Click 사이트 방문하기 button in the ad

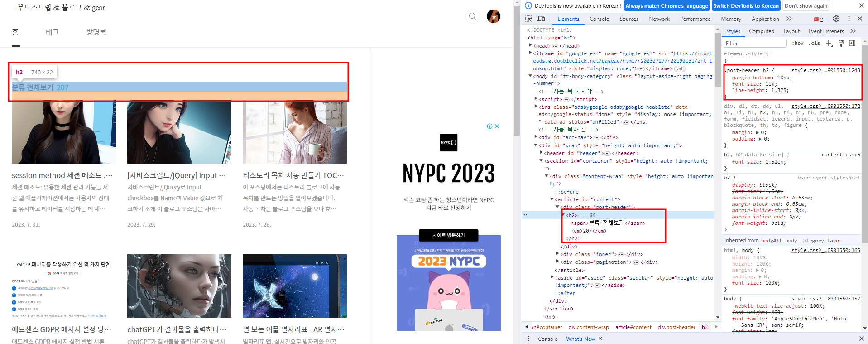448,235
